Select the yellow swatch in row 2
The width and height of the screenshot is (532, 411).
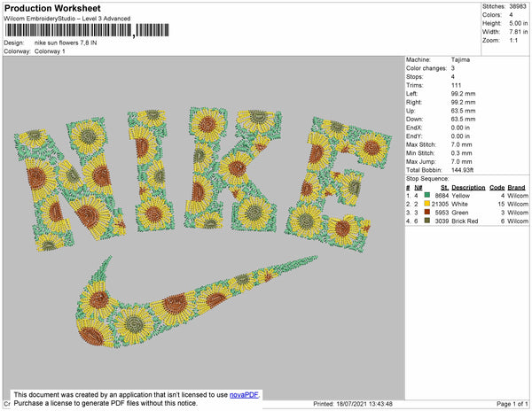[x=427, y=204]
